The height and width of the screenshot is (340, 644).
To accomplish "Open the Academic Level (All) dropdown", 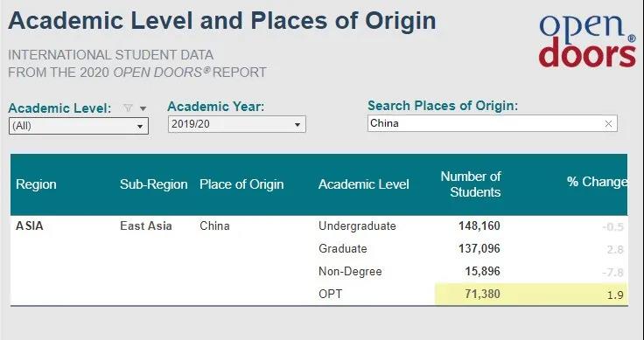I will click(x=79, y=126).
